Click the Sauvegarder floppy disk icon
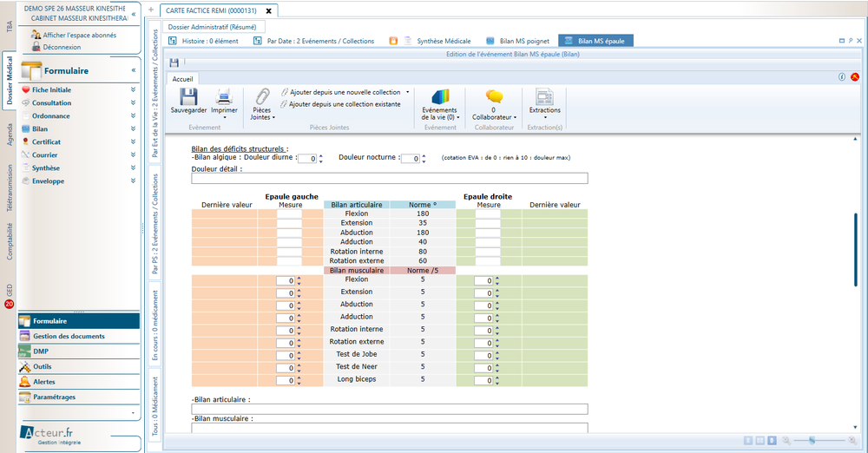The image size is (868, 453). [x=188, y=97]
